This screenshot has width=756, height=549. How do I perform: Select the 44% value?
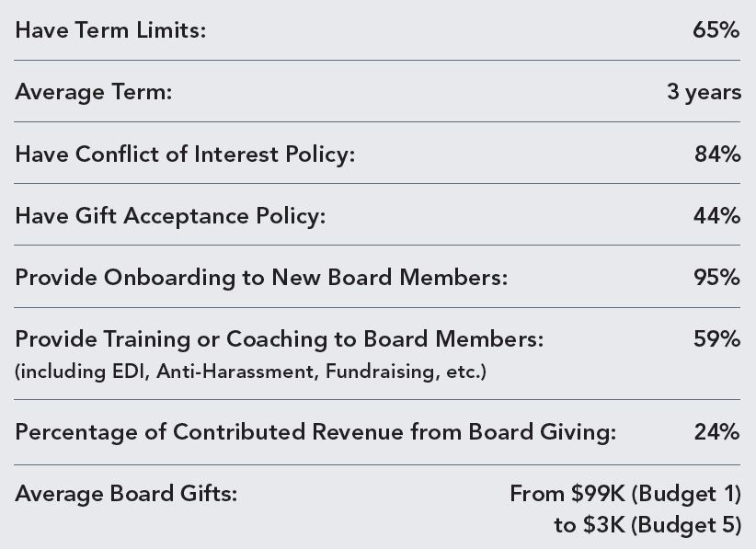point(716,216)
